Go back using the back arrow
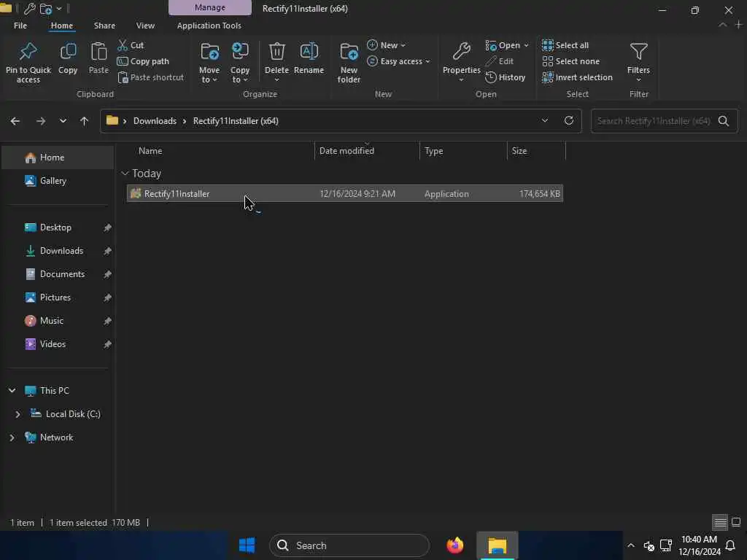 click(15, 121)
